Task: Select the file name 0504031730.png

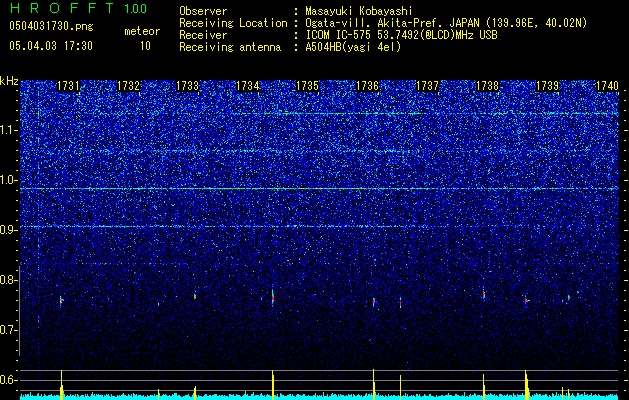Action: tap(51, 26)
